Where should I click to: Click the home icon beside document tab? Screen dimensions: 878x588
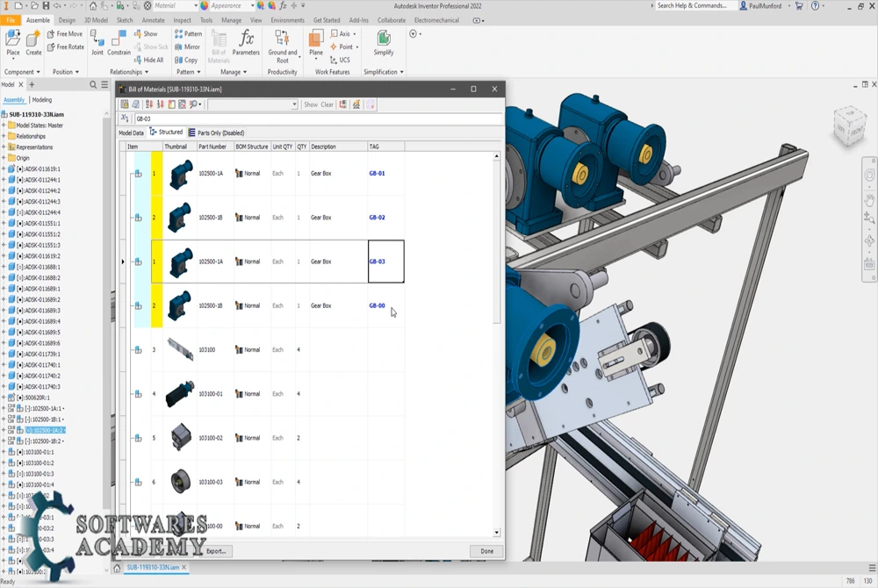117,568
